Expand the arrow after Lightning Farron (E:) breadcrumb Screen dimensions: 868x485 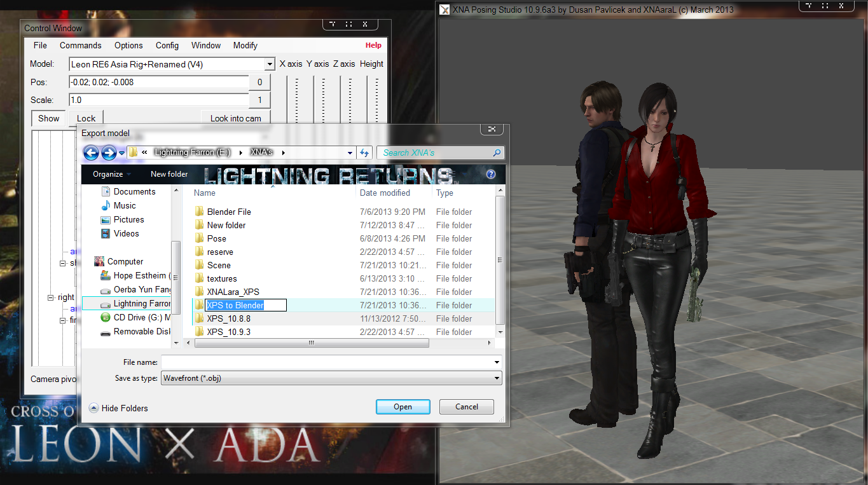coord(241,153)
